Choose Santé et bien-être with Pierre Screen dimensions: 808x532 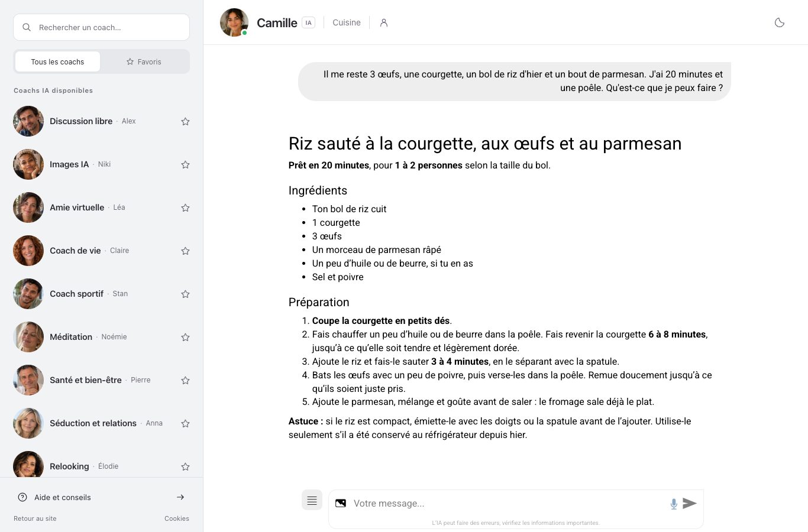[102, 380]
